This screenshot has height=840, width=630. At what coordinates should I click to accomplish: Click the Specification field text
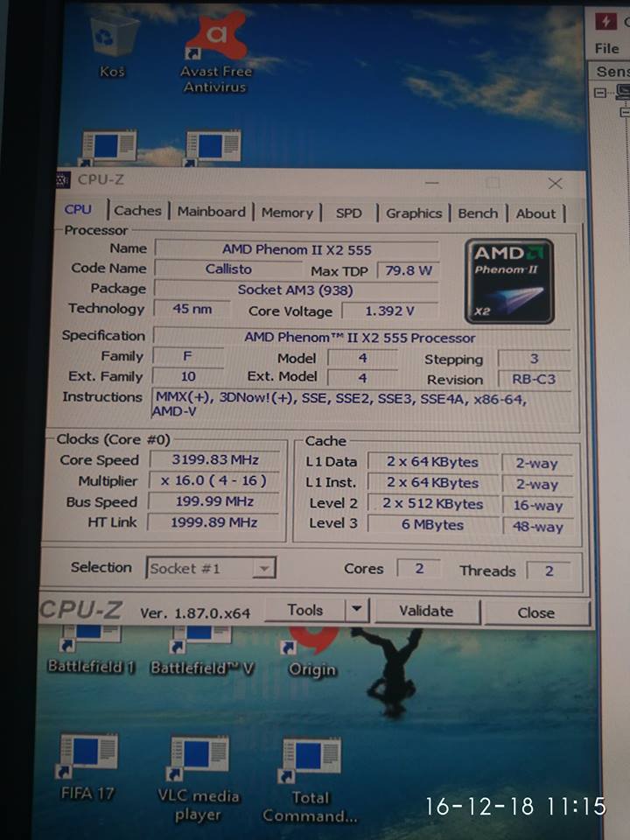pyautogui.click(x=360, y=338)
